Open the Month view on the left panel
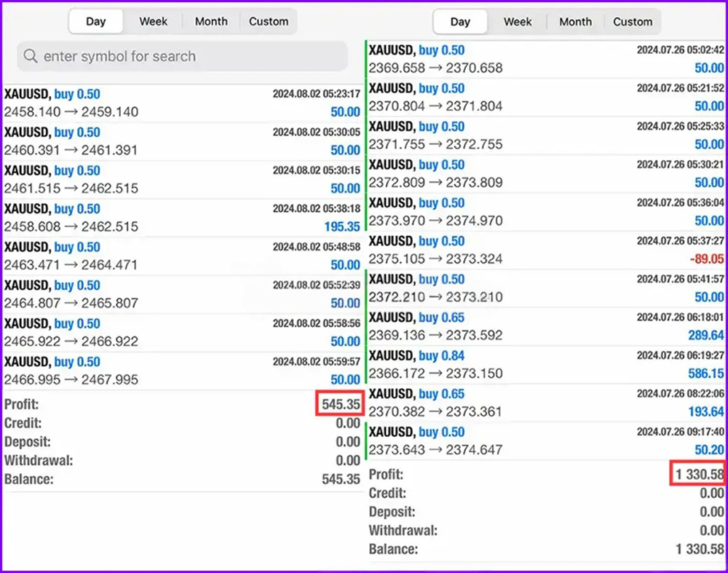This screenshot has width=728, height=573. 211,21
